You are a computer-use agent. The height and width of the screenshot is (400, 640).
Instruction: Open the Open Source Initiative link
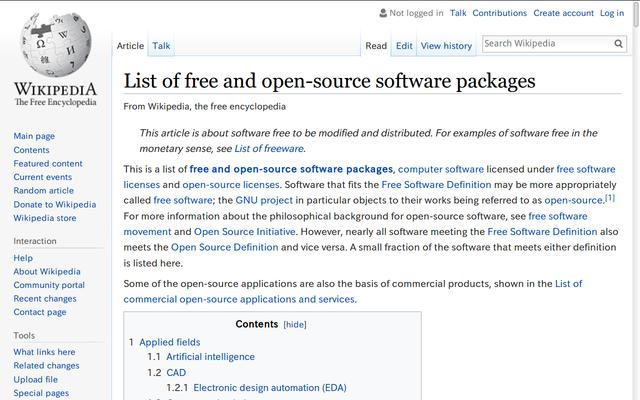coord(244,231)
